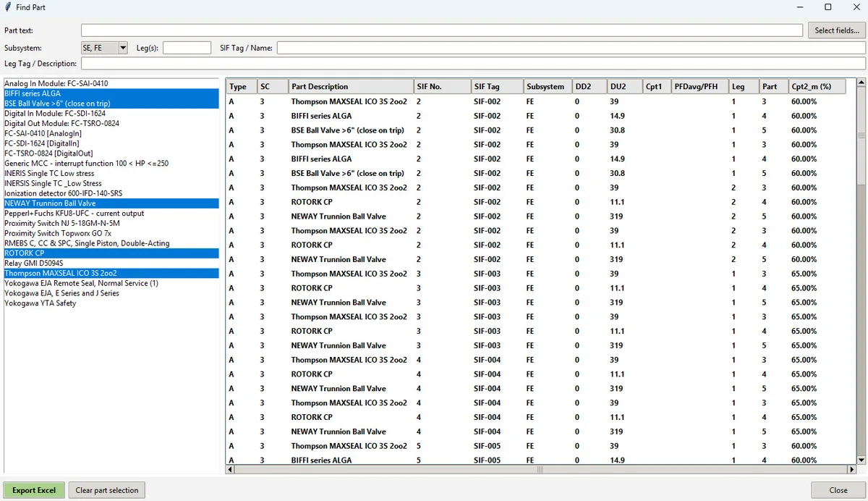Click the SIF Tag column header
This screenshot has width=868, height=501.
pyautogui.click(x=497, y=86)
